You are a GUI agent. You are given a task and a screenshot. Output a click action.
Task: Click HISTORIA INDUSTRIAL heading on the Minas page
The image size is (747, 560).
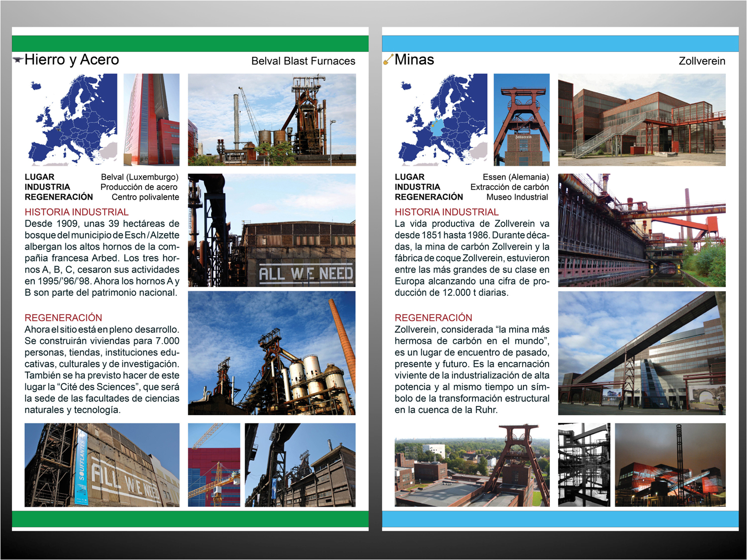[x=447, y=212]
